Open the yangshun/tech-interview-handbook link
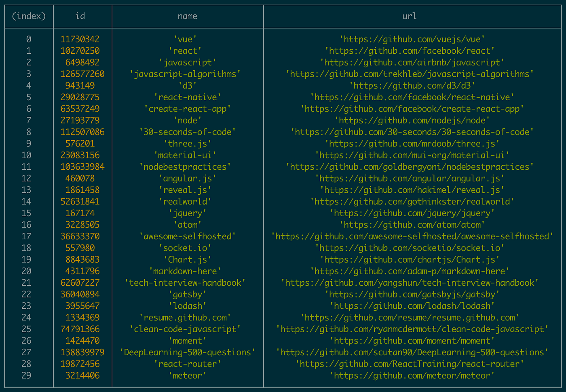The height and width of the screenshot is (392, 566). point(410,282)
